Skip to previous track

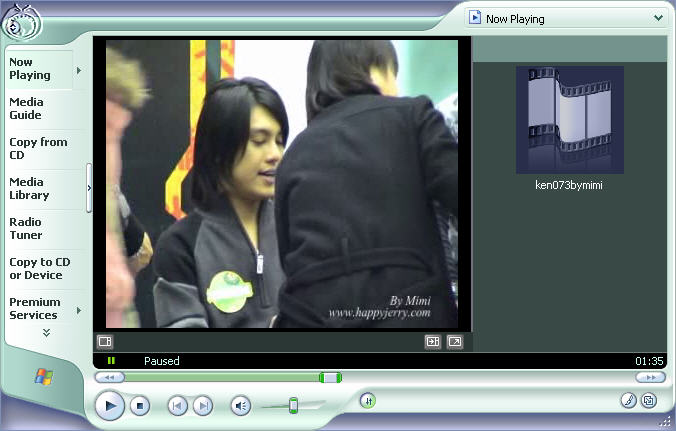pyautogui.click(x=177, y=406)
